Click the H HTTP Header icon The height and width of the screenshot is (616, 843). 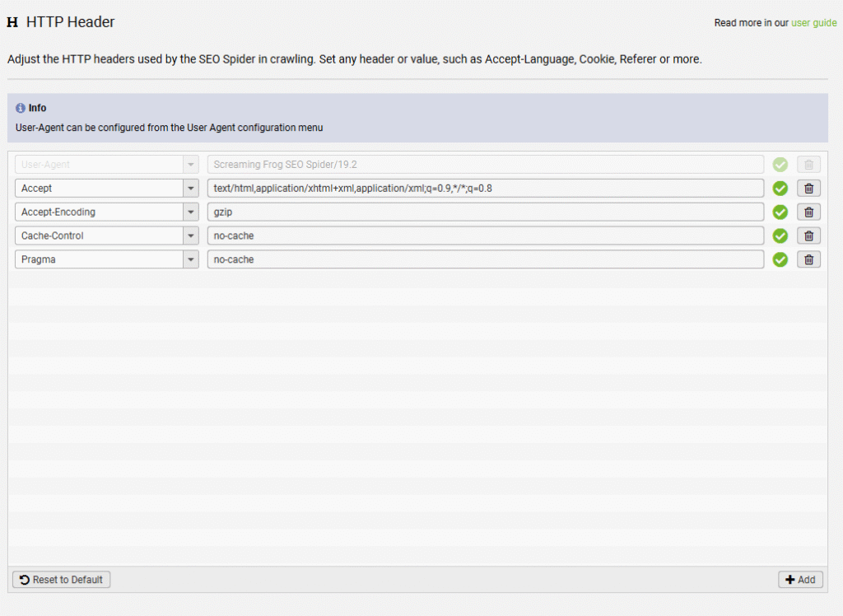(x=12, y=22)
